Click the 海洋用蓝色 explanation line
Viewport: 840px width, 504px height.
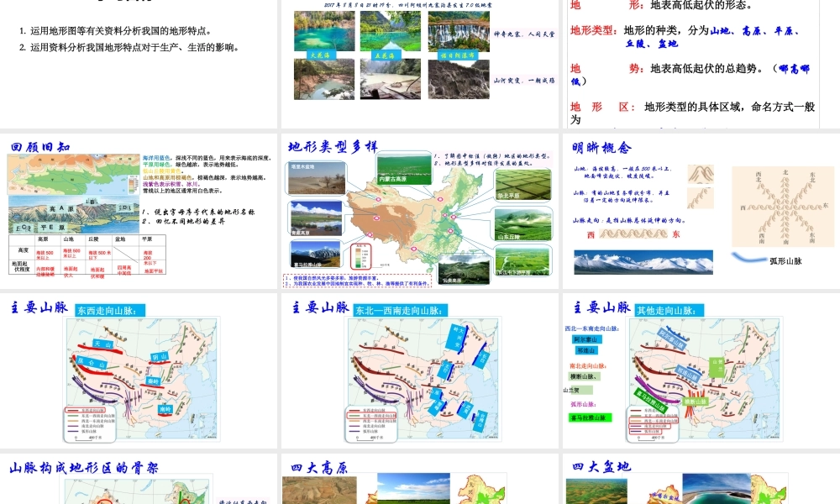click(x=207, y=158)
